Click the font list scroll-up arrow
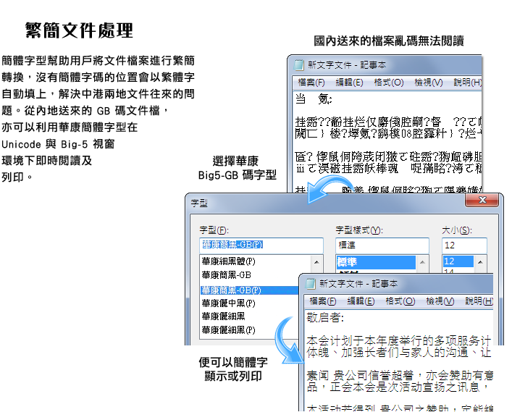Viewport: 512px width, 420px height. [316, 262]
